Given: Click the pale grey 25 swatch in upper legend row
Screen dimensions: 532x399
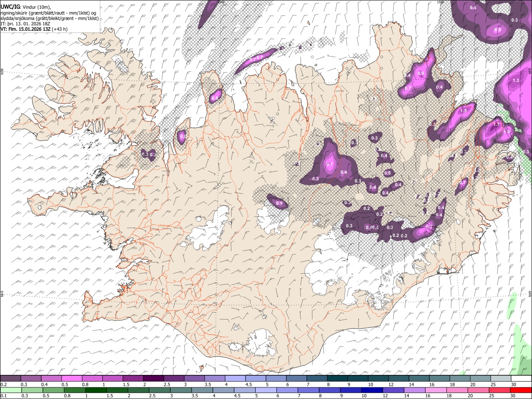Looking at the screenshot, I should click(501, 379).
